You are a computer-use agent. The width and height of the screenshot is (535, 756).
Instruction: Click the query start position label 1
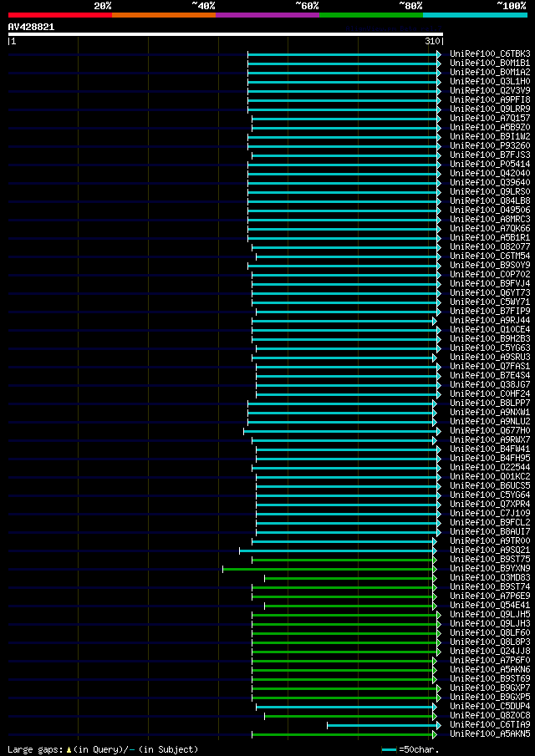pyautogui.click(x=13, y=42)
